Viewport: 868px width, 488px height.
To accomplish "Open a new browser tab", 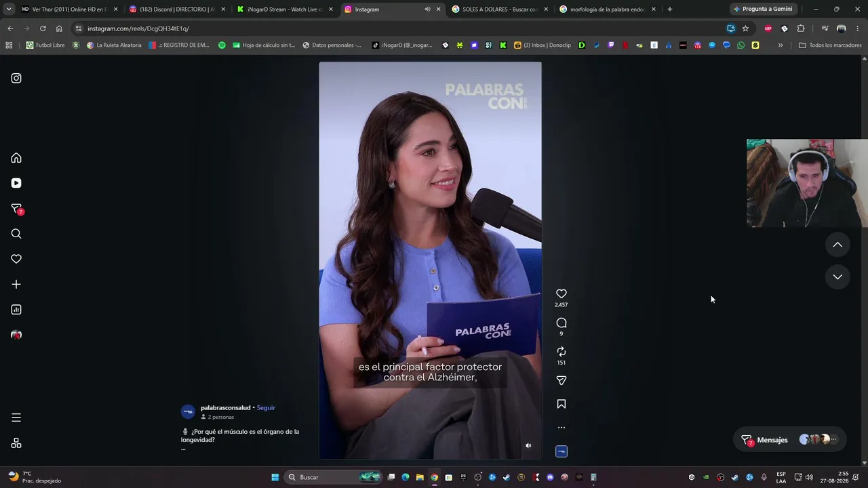I will (670, 9).
